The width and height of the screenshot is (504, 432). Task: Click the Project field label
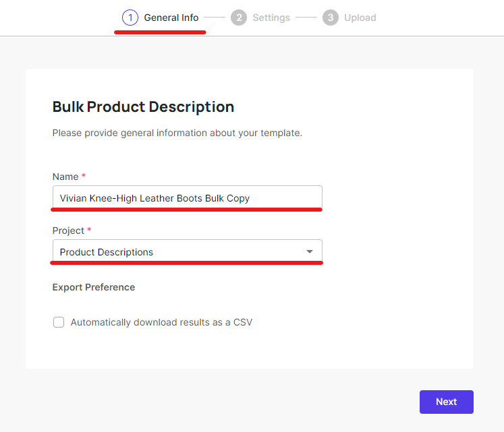click(x=68, y=230)
